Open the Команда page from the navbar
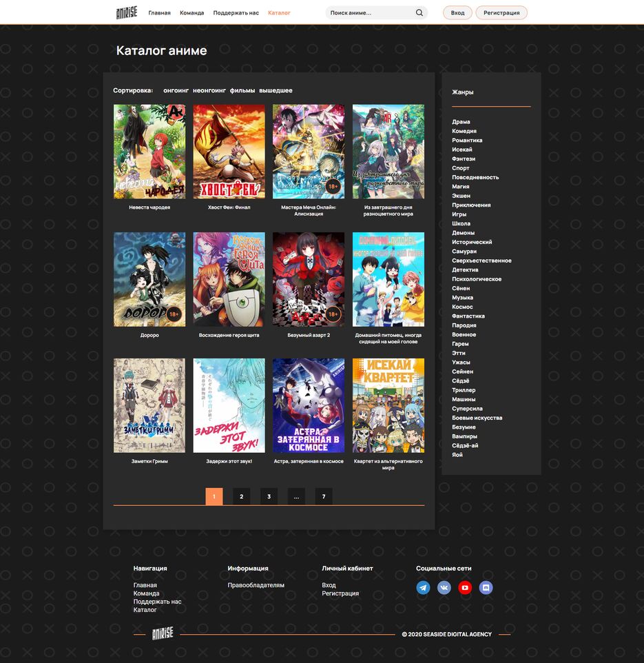The width and height of the screenshot is (644, 663). 191,12
